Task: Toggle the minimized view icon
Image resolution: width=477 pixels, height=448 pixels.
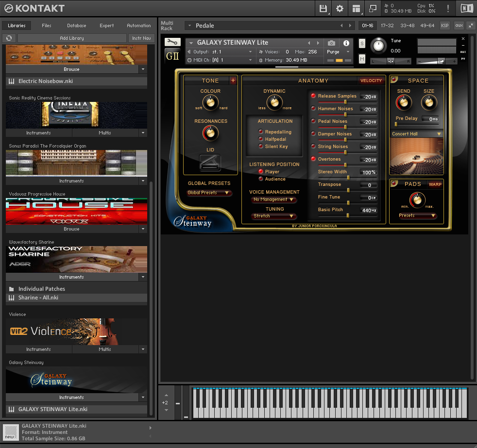Action: (x=373, y=8)
